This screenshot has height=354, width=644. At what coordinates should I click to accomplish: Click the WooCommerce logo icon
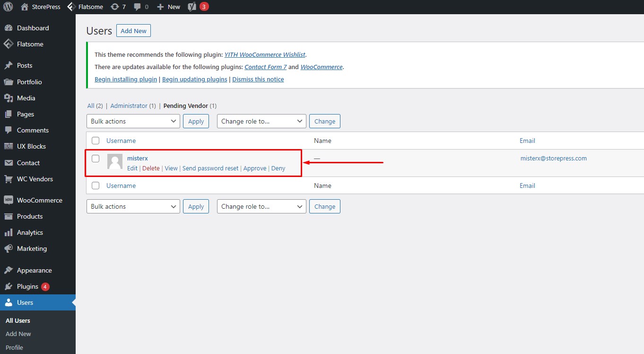[9, 200]
